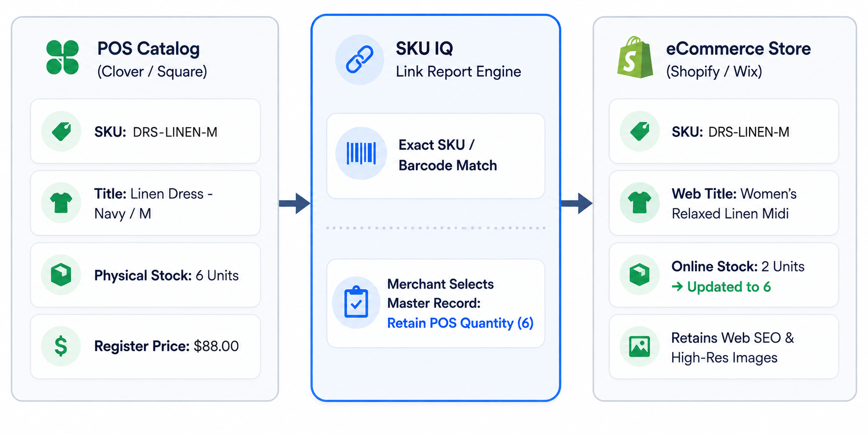Click the Web Title: Women's Relaxed Linen Midi text

tap(734, 204)
